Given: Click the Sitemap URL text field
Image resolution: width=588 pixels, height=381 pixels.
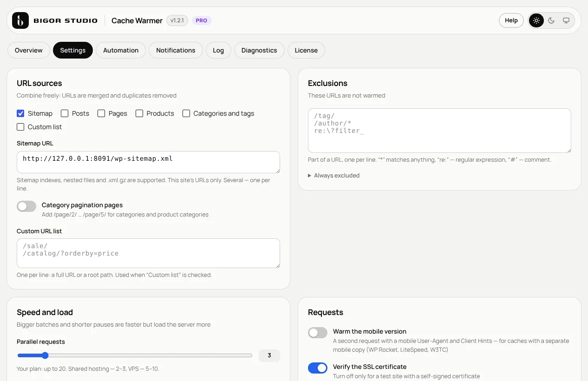Looking at the screenshot, I should [x=148, y=162].
